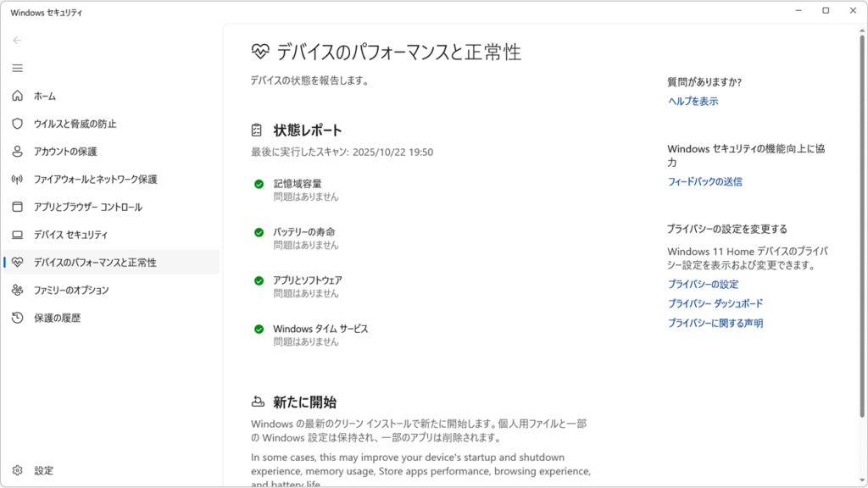Open アプリとブラウザー コントロール section
The width and height of the screenshot is (868, 488).
point(89,207)
